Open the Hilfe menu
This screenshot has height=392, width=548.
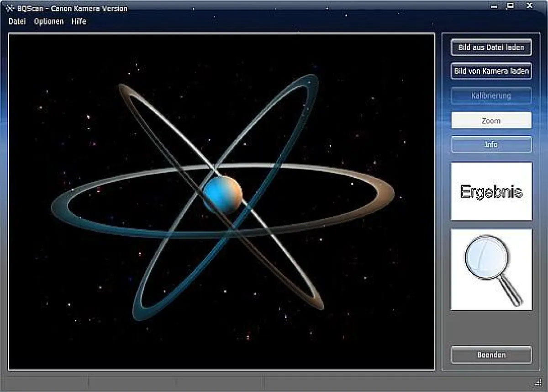pos(79,21)
